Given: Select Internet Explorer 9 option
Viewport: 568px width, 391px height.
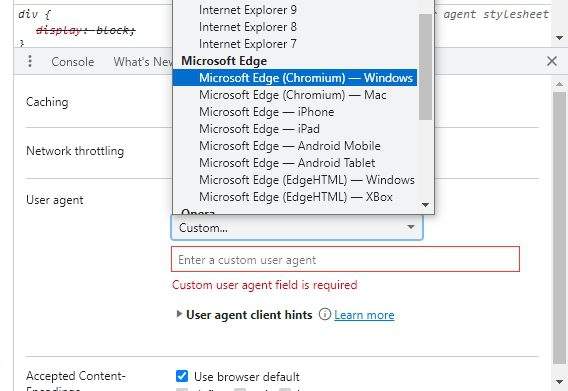Looking at the screenshot, I should [295, 10].
